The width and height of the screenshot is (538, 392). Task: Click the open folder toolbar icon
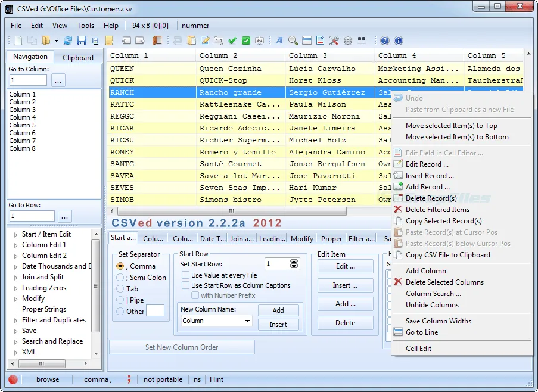coord(46,41)
